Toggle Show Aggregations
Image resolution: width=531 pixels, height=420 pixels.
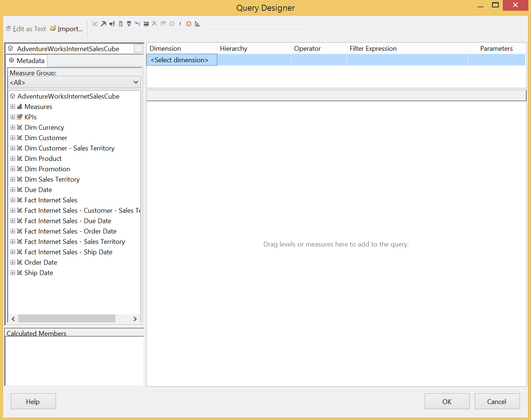146,24
